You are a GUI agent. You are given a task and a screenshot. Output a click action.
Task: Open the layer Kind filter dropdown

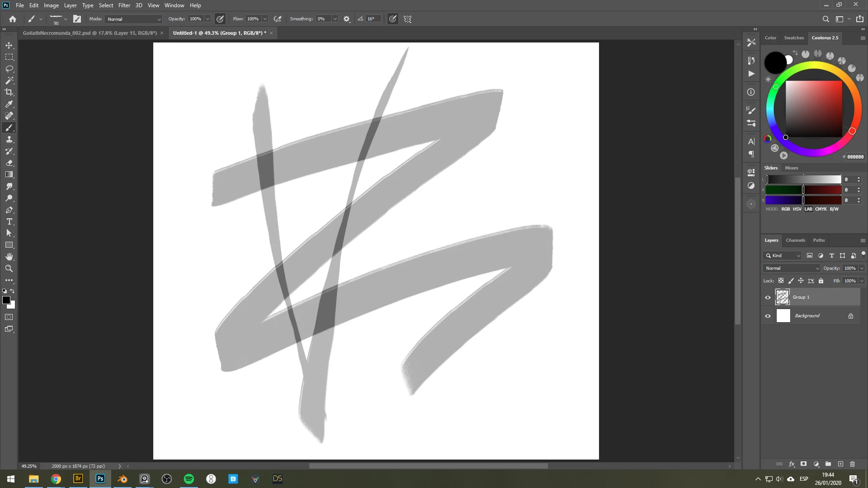[x=783, y=255]
